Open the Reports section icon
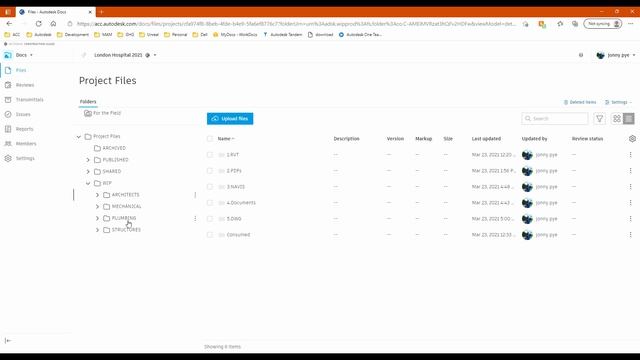Screen dimensions: 640x360 8,129
